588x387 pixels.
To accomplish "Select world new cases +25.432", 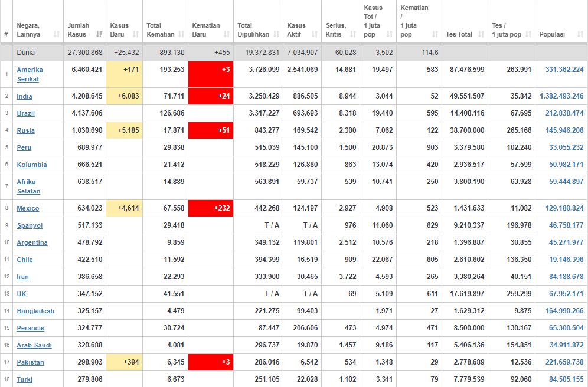I will pyautogui.click(x=126, y=52).
